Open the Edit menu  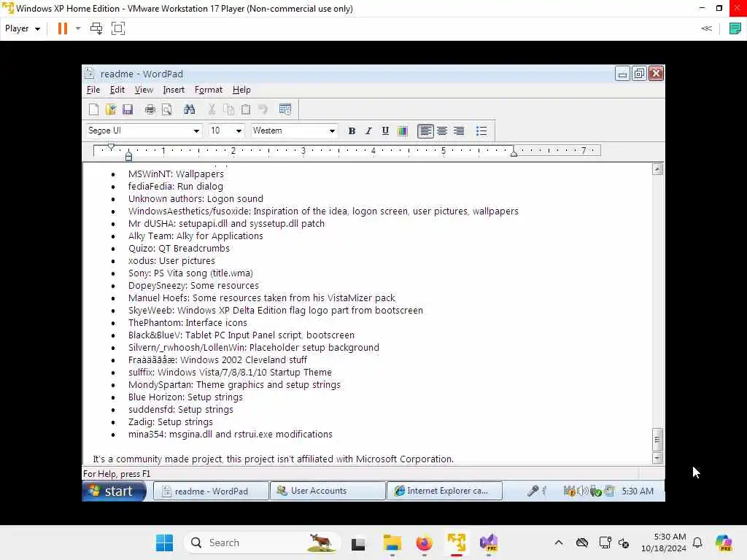pyautogui.click(x=117, y=90)
